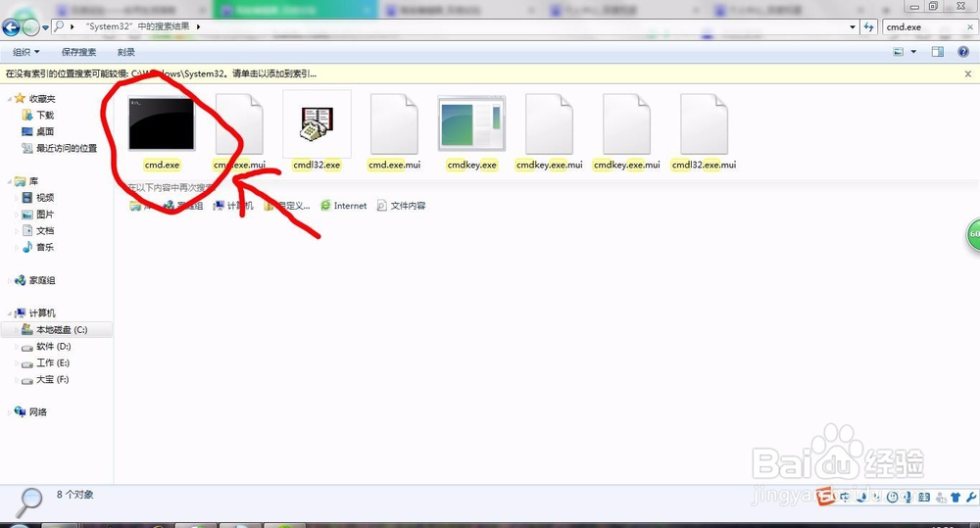Image resolution: width=980 pixels, height=528 pixels.
Task: Collapse the 计算机 tree arrow
Action: tap(10, 313)
